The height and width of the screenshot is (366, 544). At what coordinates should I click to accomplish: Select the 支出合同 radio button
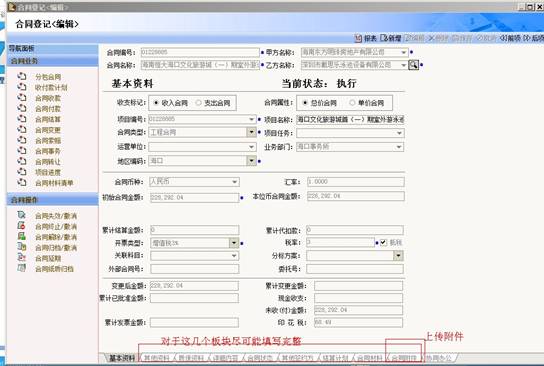coord(198,103)
